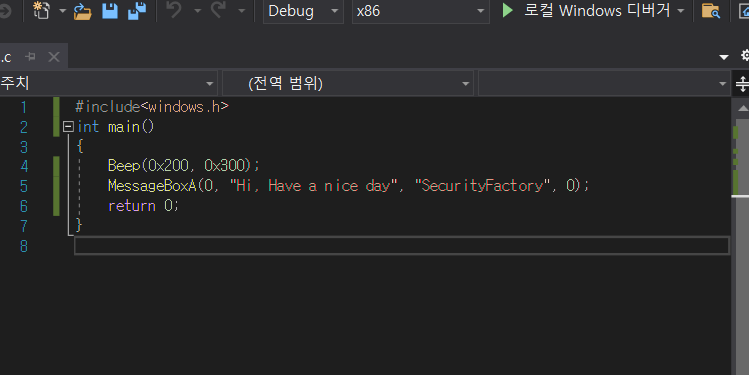This screenshot has width=749, height=375.
Task: Open the project navigation dropdown
Action: (x=108, y=84)
